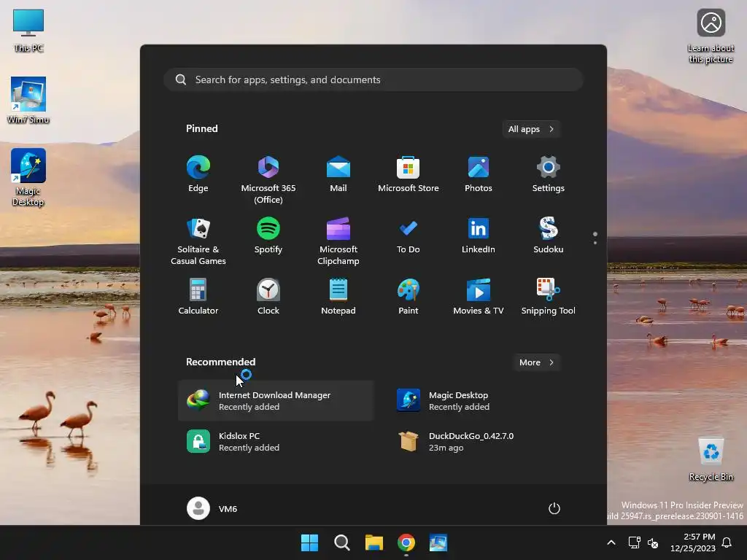Image resolution: width=747 pixels, height=560 pixels.
Task: Open the Calculator app
Action: 198,296
